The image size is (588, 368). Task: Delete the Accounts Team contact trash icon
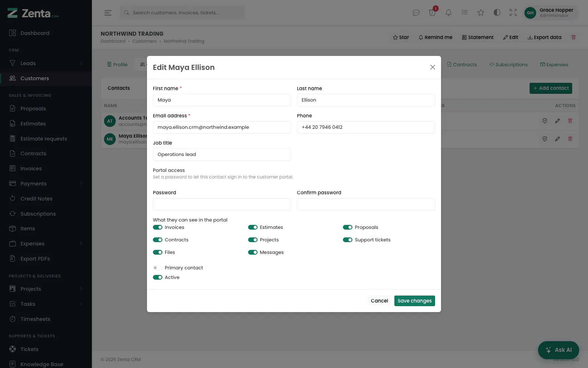pos(570,121)
